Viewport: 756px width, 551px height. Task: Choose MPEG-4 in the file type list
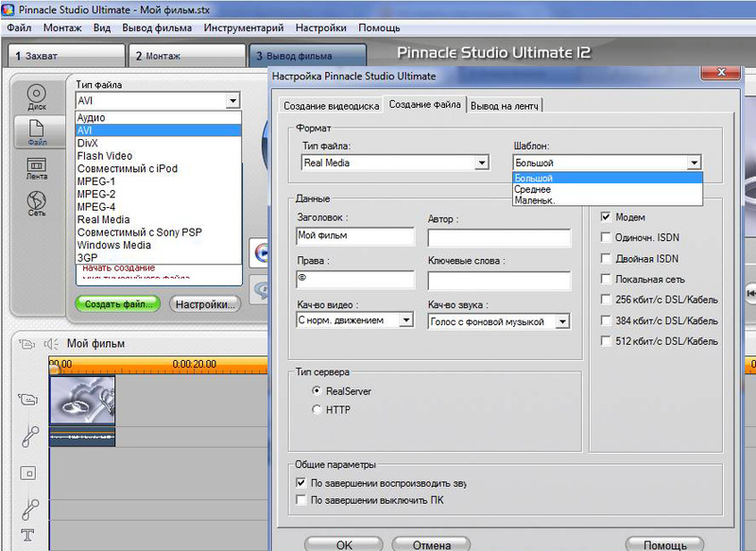coord(95,206)
